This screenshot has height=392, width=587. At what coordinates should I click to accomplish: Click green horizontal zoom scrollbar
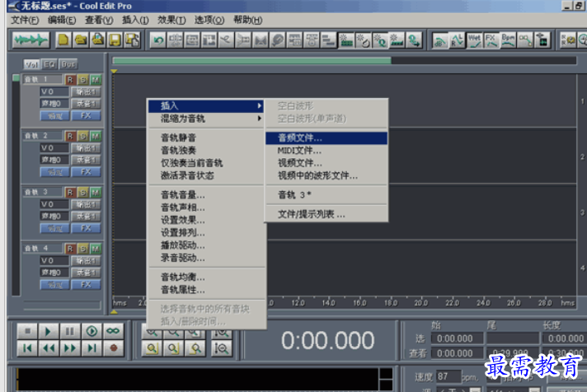point(252,61)
